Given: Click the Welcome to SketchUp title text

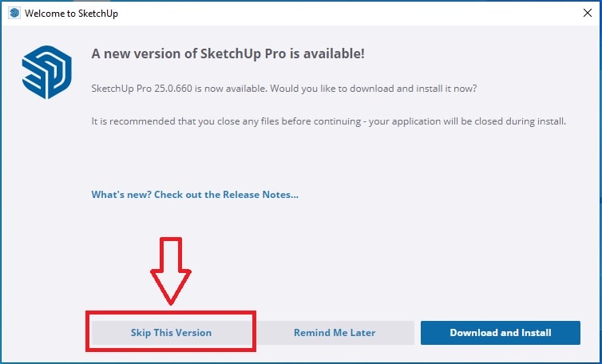Looking at the screenshot, I should coord(71,14).
